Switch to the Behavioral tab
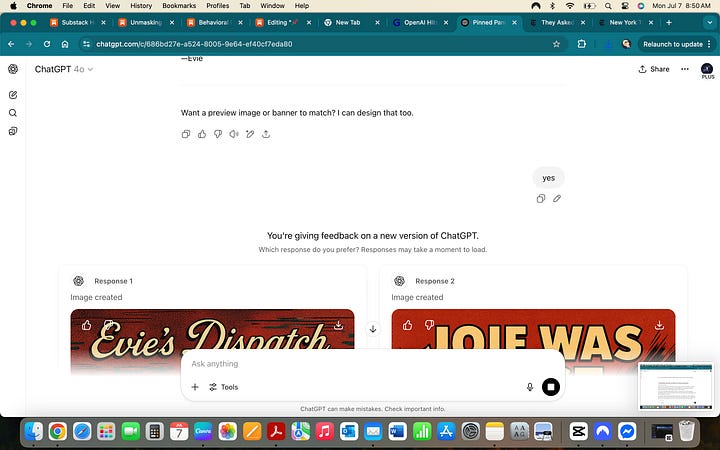 [x=214, y=22]
